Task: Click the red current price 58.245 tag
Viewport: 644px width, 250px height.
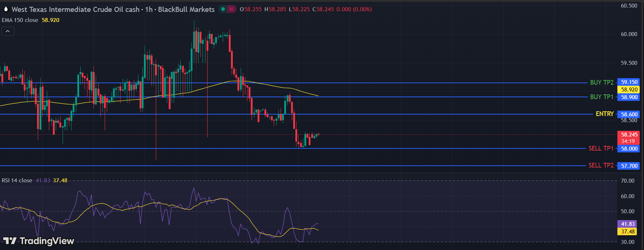Action: tap(629, 135)
